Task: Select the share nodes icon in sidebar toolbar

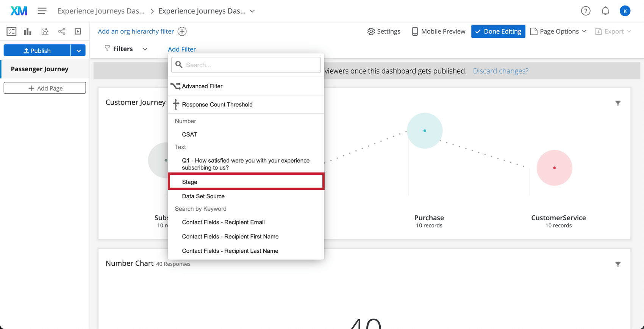Action: pos(62,31)
